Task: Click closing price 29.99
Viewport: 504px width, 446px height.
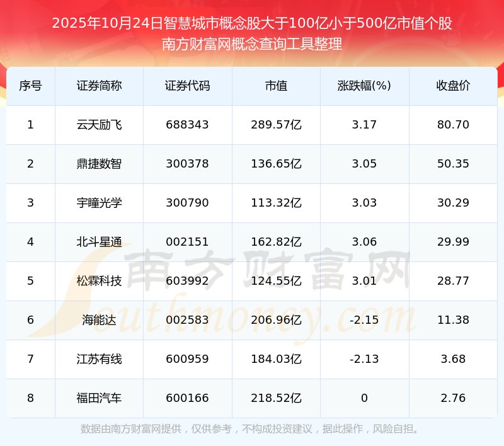Action: coord(453,242)
